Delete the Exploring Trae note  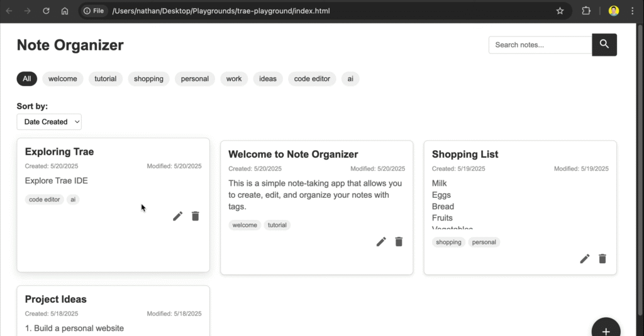[196, 216]
